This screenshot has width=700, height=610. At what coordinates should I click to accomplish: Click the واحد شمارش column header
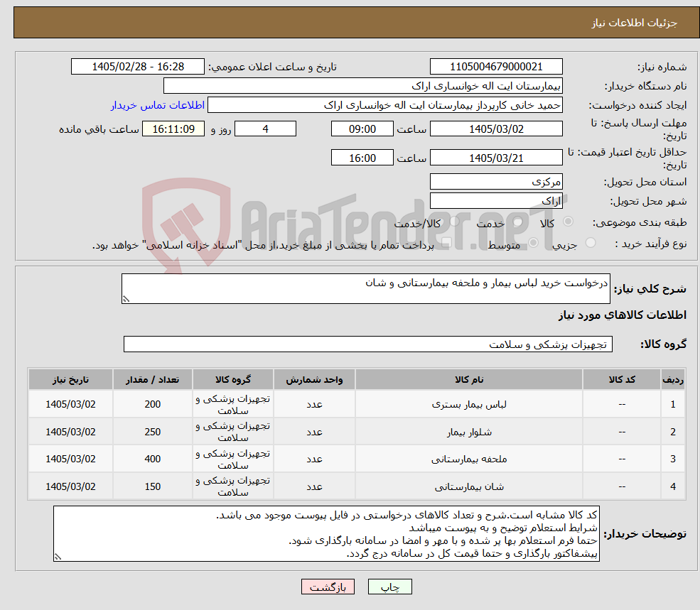pos(314,380)
